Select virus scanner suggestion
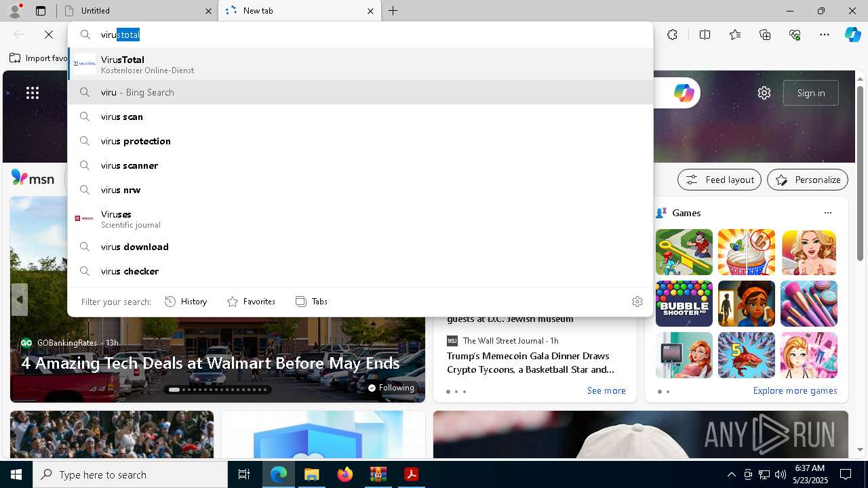 [x=360, y=165]
